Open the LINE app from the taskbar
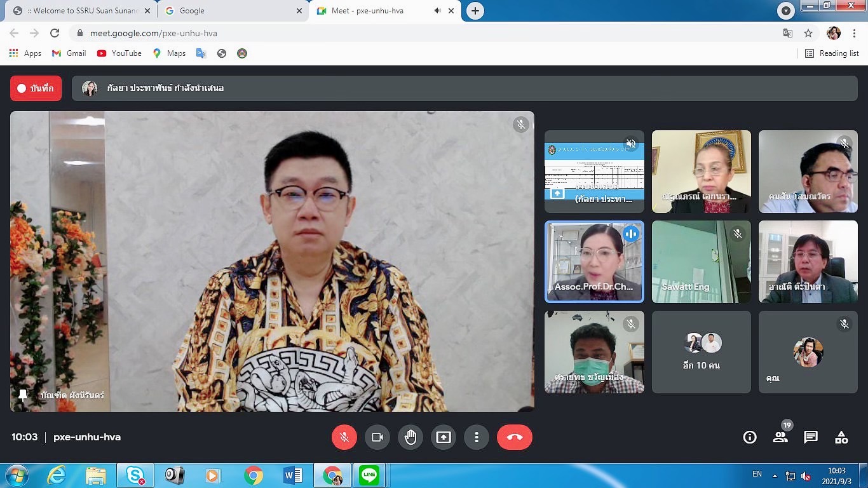The image size is (868, 488). (369, 475)
